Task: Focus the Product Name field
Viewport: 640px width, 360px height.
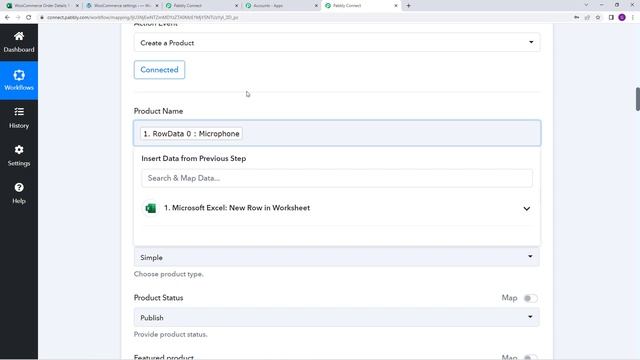Action: [x=337, y=133]
